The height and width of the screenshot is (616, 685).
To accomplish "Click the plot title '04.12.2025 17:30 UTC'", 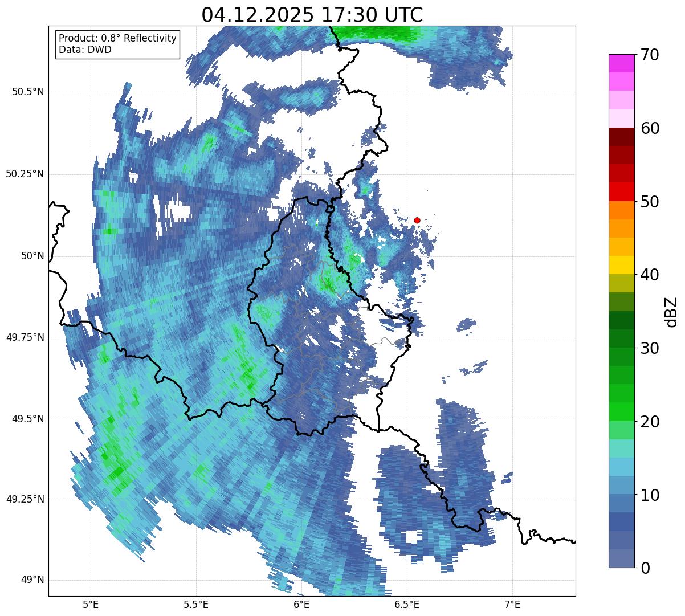I will [x=312, y=14].
